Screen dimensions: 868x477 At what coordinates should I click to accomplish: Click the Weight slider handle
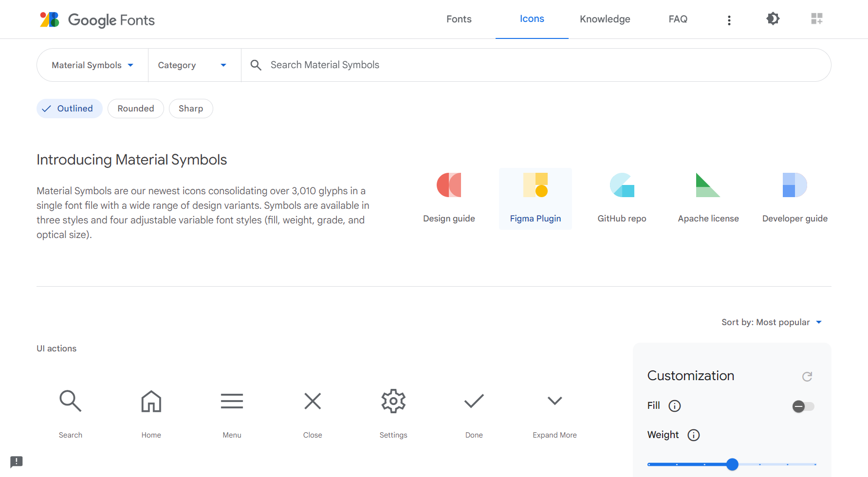point(732,464)
